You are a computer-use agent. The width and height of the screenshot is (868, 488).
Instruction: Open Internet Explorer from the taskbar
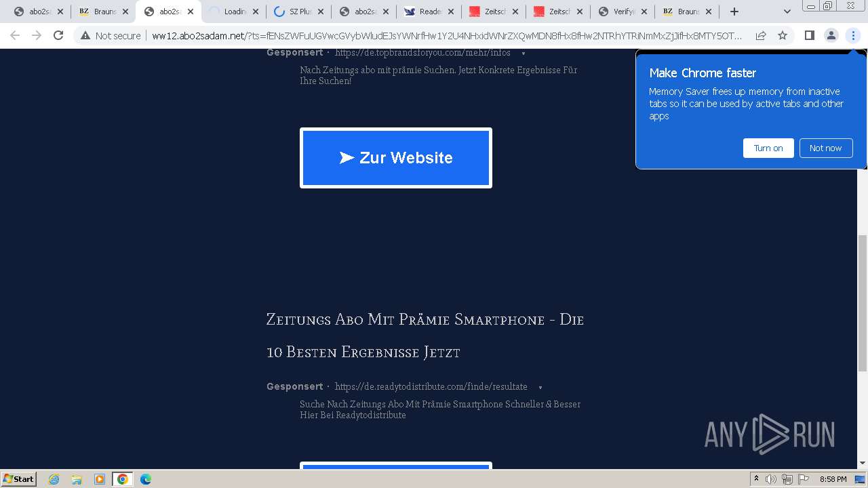pos(54,479)
